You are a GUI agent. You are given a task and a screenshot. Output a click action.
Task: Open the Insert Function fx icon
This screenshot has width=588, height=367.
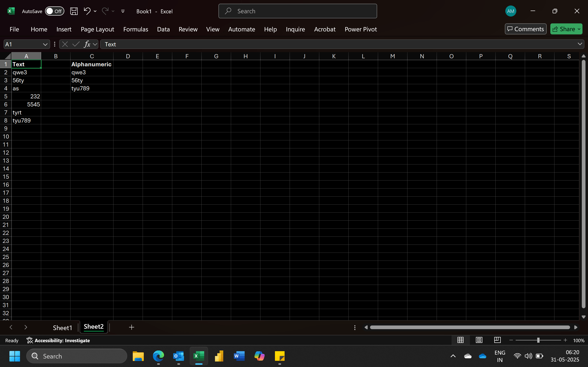pos(88,44)
